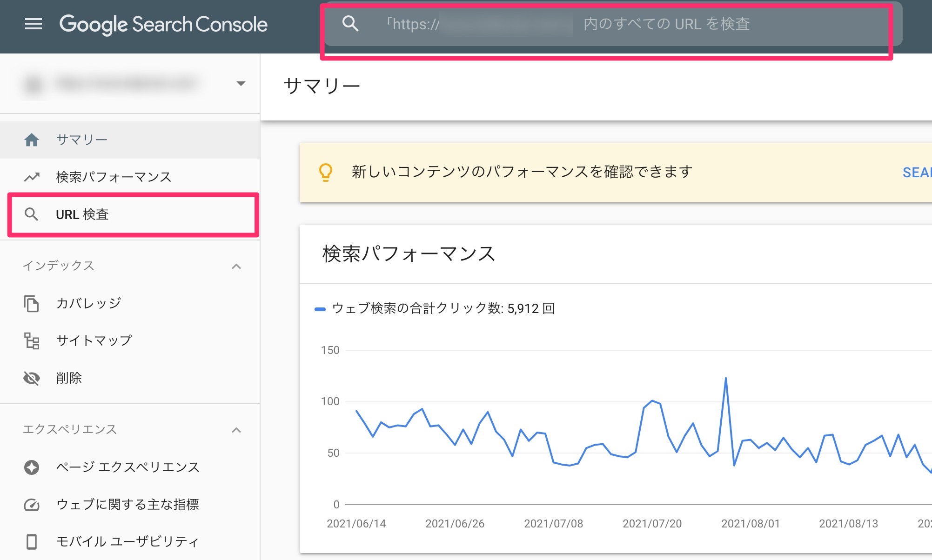The width and height of the screenshot is (932, 560).
Task: Click the 150 y-axis label
Action: point(330,350)
